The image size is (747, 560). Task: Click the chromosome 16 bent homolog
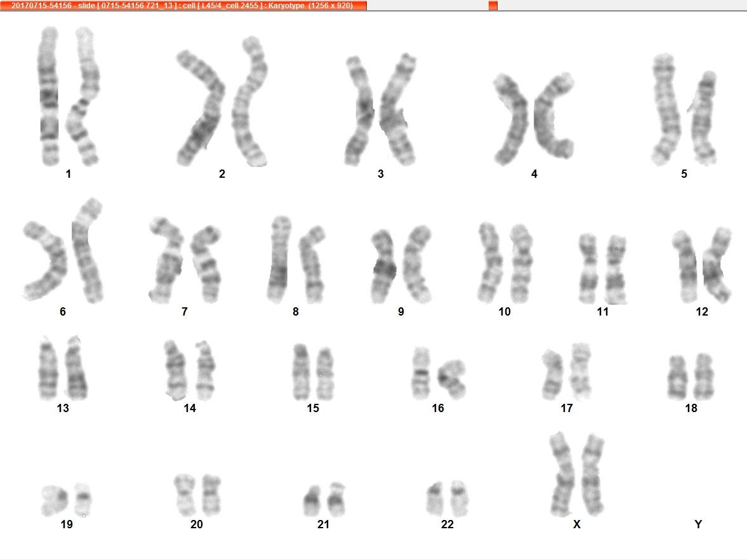coord(451,379)
